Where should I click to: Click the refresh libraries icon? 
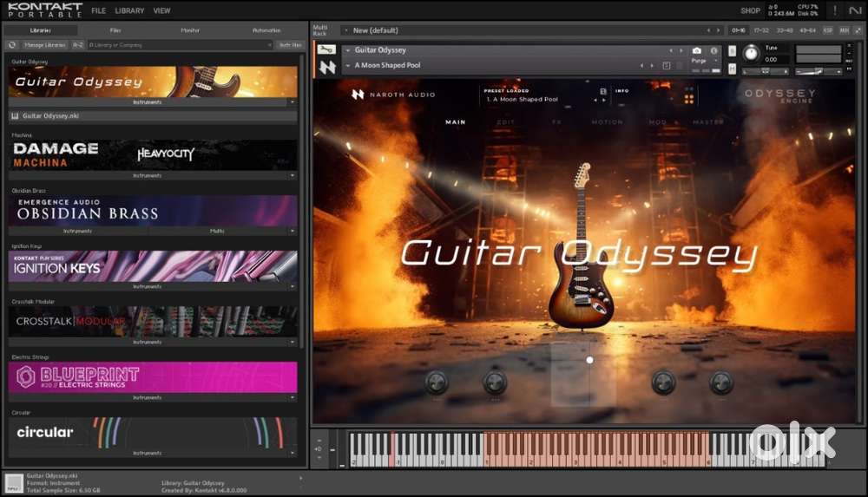(x=12, y=44)
